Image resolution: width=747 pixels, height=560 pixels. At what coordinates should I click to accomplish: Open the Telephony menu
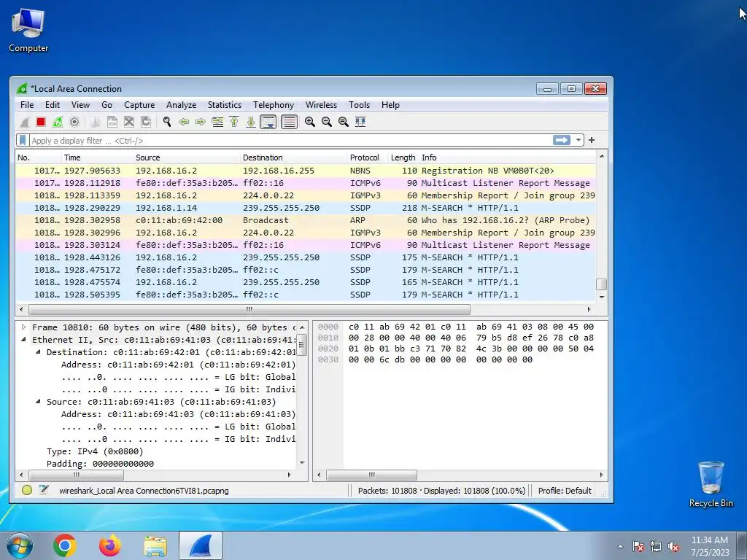[274, 105]
